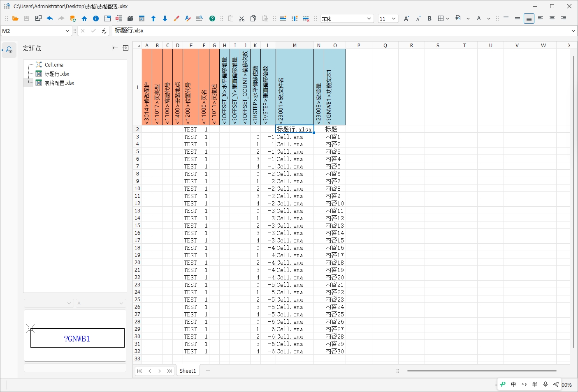The width and height of the screenshot is (578, 392).
Task: Click the grid search icon
Action: (x=200, y=18)
